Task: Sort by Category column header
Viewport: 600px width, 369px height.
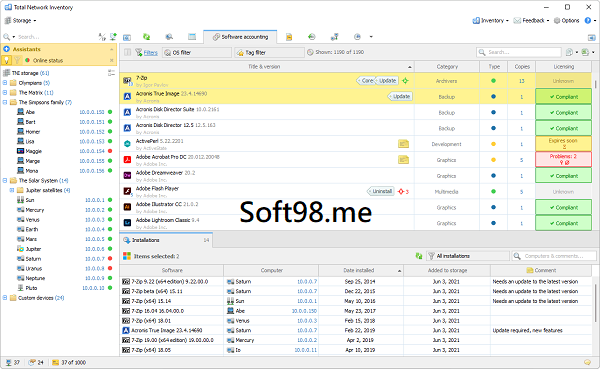Action: click(x=447, y=67)
